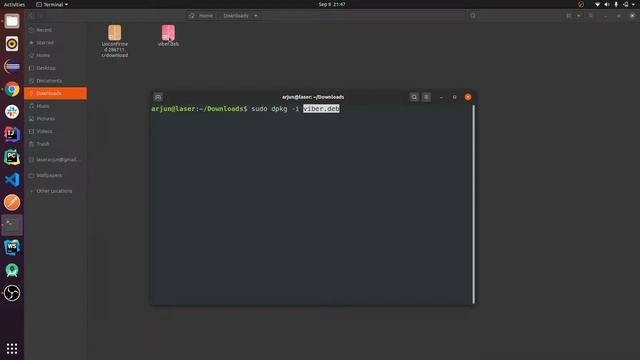Click the volume icon in system tray

coord(607,4)
